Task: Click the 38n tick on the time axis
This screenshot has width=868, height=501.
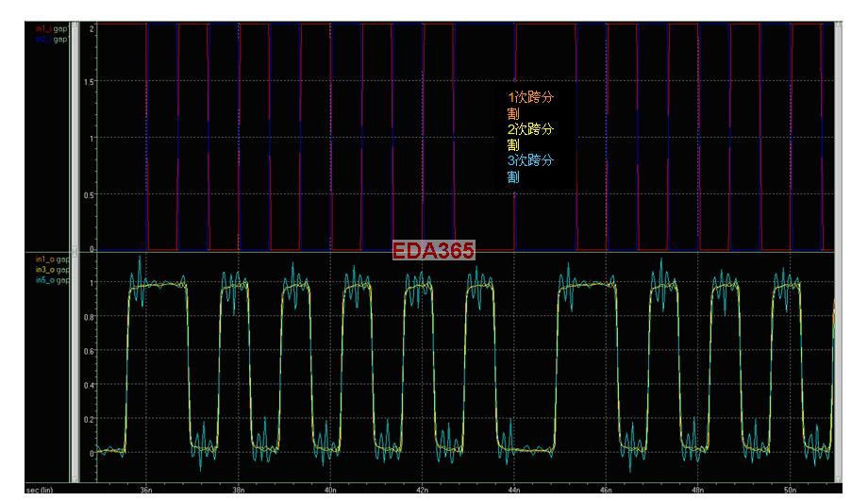Action: coord(238,490)
